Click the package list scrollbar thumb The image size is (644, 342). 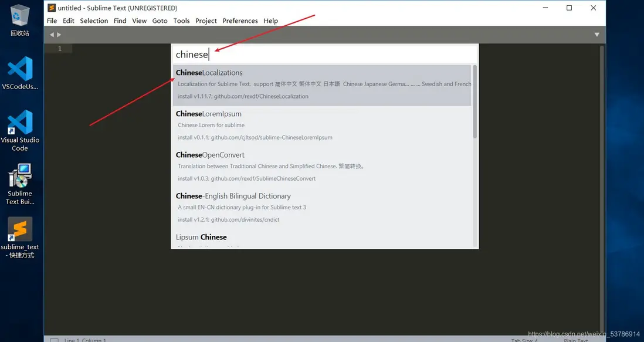pyautogui.click(x=474, y=101)
